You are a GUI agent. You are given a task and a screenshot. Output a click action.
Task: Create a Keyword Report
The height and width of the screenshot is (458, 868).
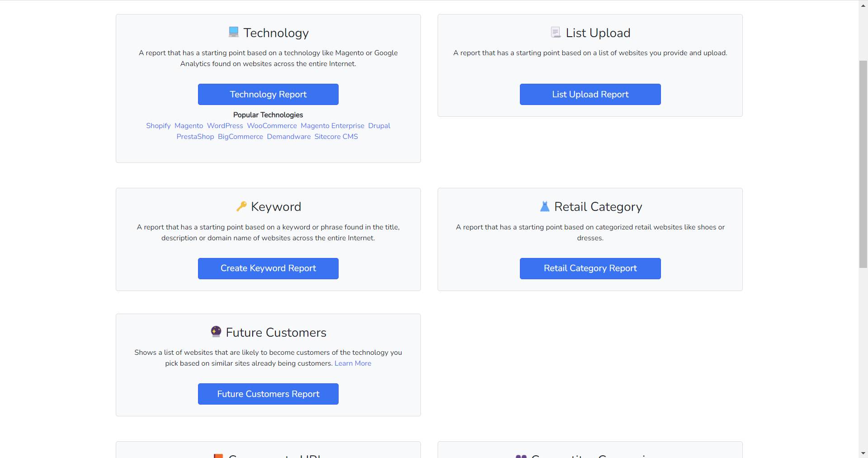coord(268,268)
